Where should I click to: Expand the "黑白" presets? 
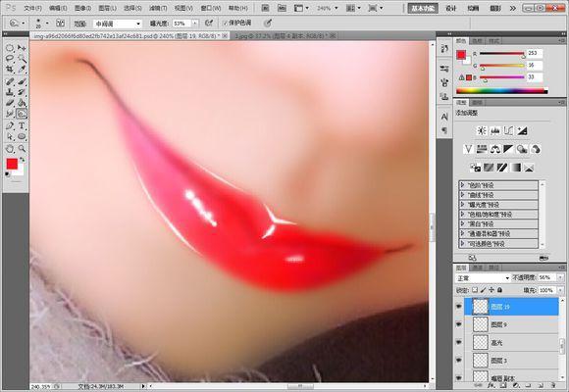pyautogui.click(x=462, y=224)
